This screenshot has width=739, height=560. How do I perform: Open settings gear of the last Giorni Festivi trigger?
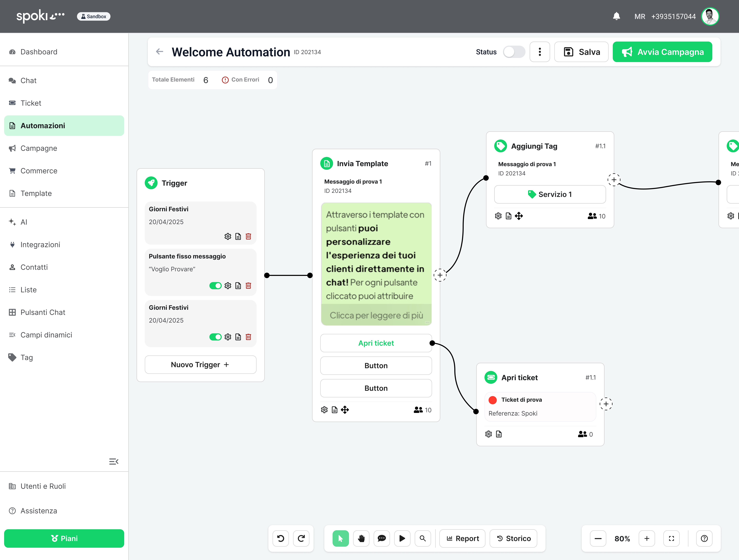coord(228,337)
